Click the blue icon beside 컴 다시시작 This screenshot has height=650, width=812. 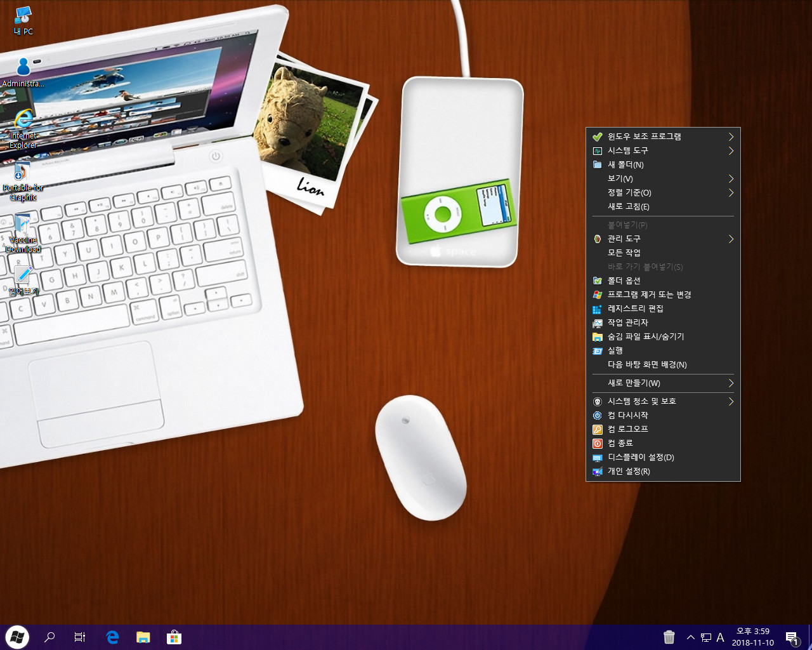597,415
